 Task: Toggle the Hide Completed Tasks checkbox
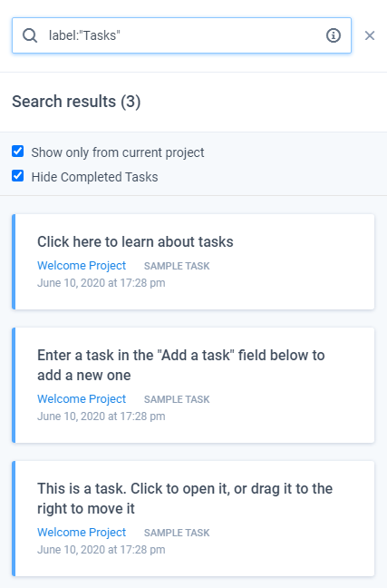[17, 175]
